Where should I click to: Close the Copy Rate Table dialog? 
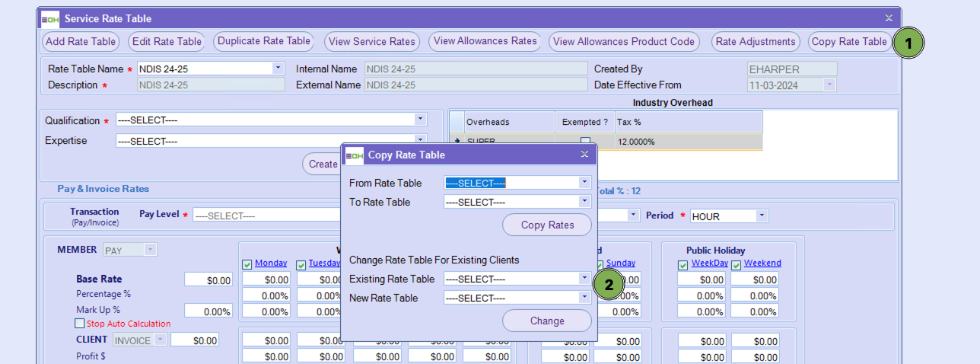(584, 155)
